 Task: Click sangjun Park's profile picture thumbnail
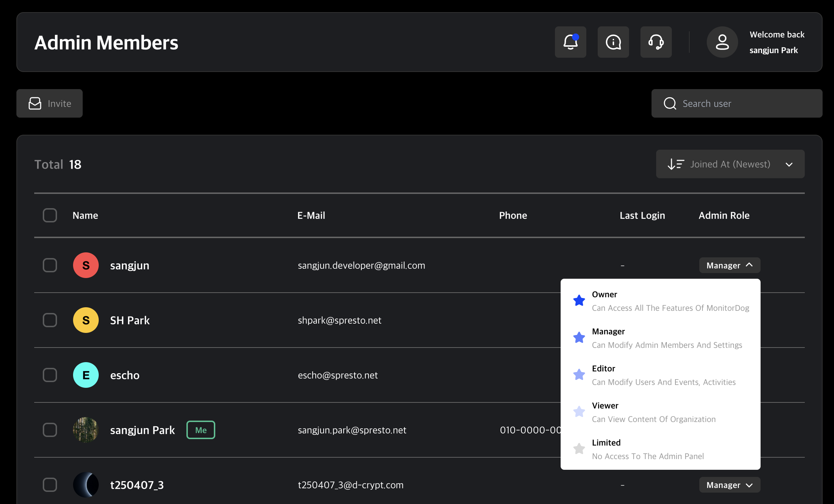[x=86, y=430]
